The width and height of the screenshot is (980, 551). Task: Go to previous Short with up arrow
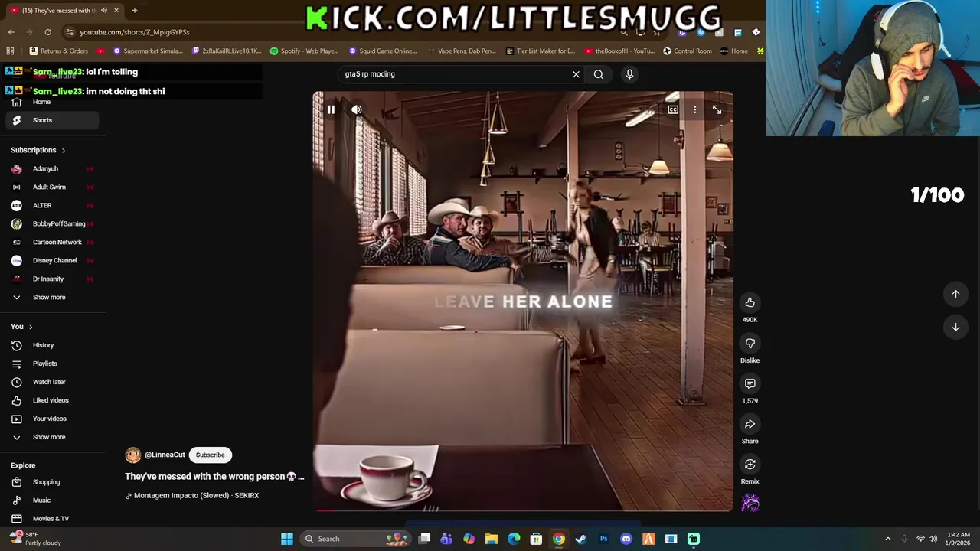click(x=955, y=294)
